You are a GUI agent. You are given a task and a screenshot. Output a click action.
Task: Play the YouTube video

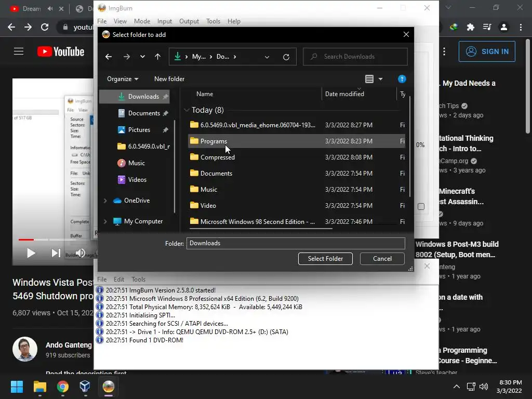[x=31, y=253]
